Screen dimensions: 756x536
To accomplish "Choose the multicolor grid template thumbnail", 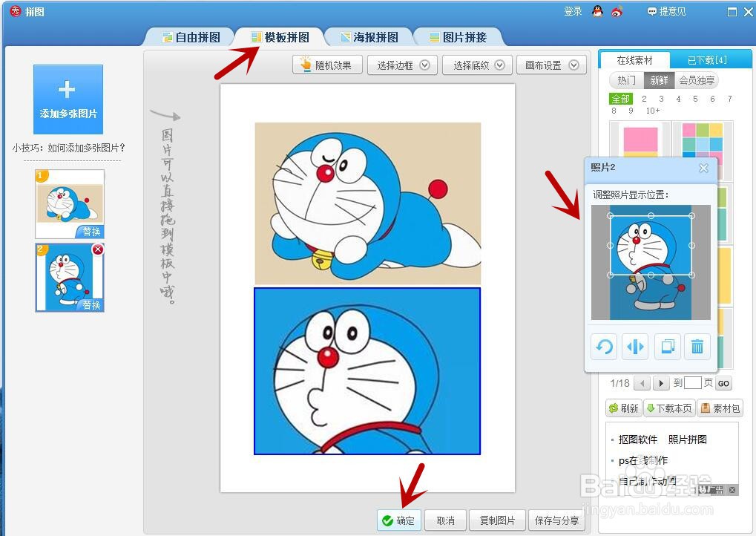I will 703,139.
